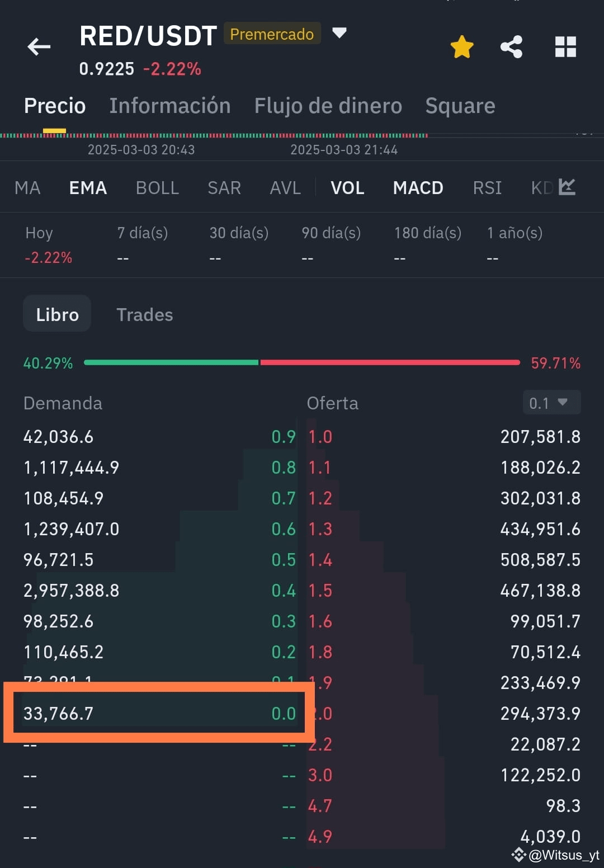Select the Libro tab
This screenshot has width=604, height=868.
point(57,314)
